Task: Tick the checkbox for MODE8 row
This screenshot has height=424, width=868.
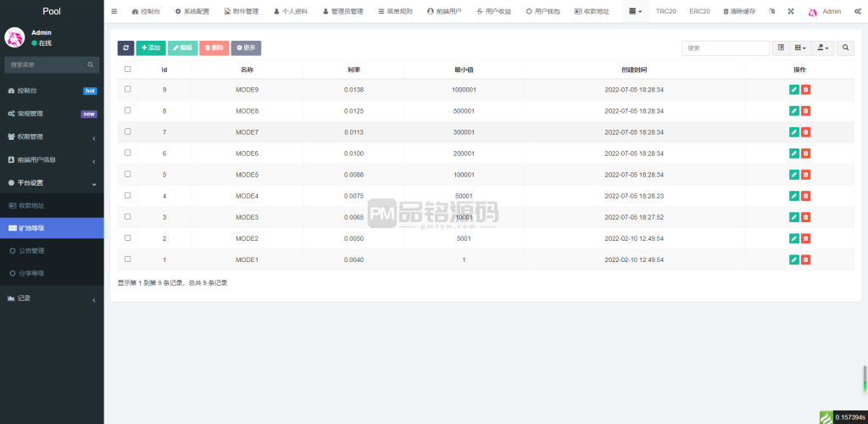Action: 128,110
